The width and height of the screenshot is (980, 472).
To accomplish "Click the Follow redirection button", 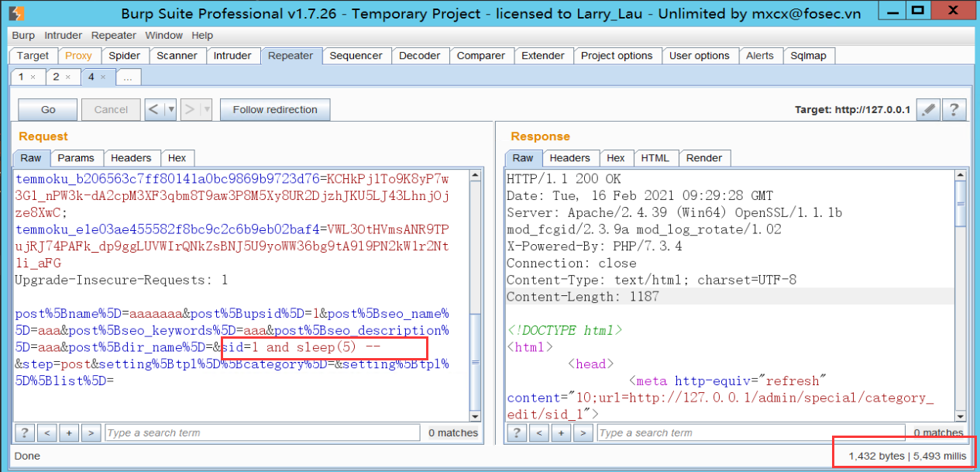I will point(275,109).
